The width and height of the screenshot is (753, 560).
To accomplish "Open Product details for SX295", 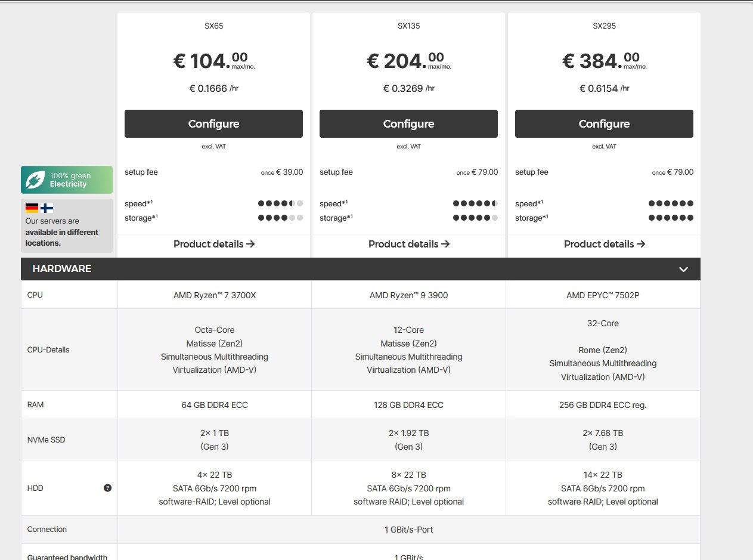I will tap(605, 244).
